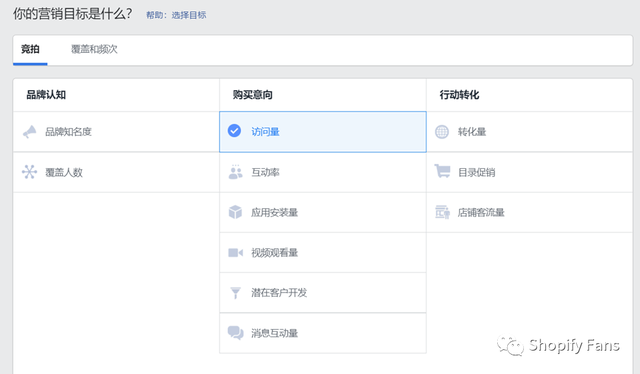Screen dimensions: 640x374
Task: Click the megaphone icon for 品牌知名度
Action: (29, 131)
